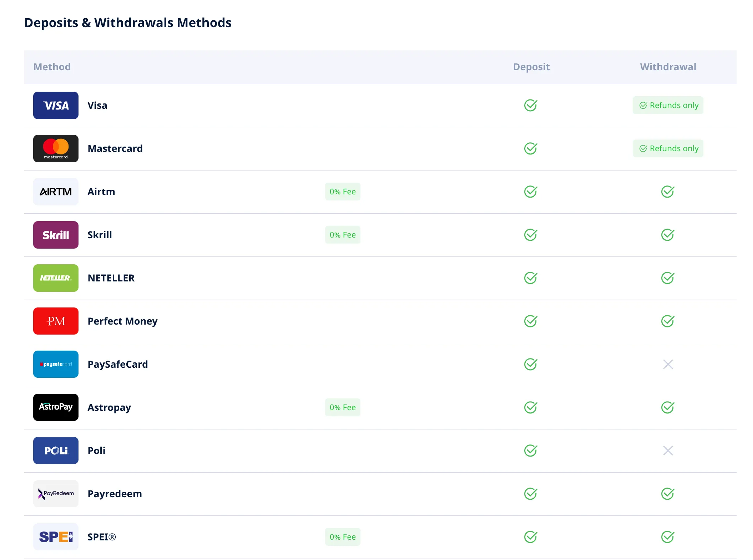This screenshot has height=560, width=753.
Task: Click Astropay deposit checkmark icon
Action: pyautogui.click(x=531, y=407)
